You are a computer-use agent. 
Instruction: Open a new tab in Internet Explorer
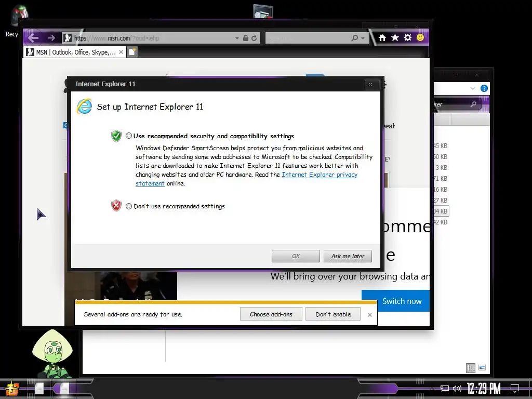[x=132, y=52]
